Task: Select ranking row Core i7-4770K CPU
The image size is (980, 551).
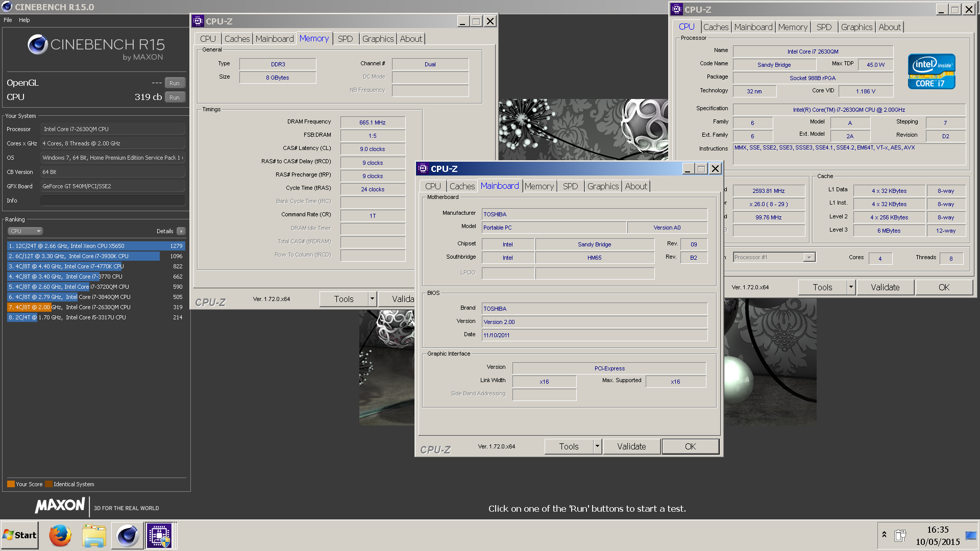Action: pos(96,266)
